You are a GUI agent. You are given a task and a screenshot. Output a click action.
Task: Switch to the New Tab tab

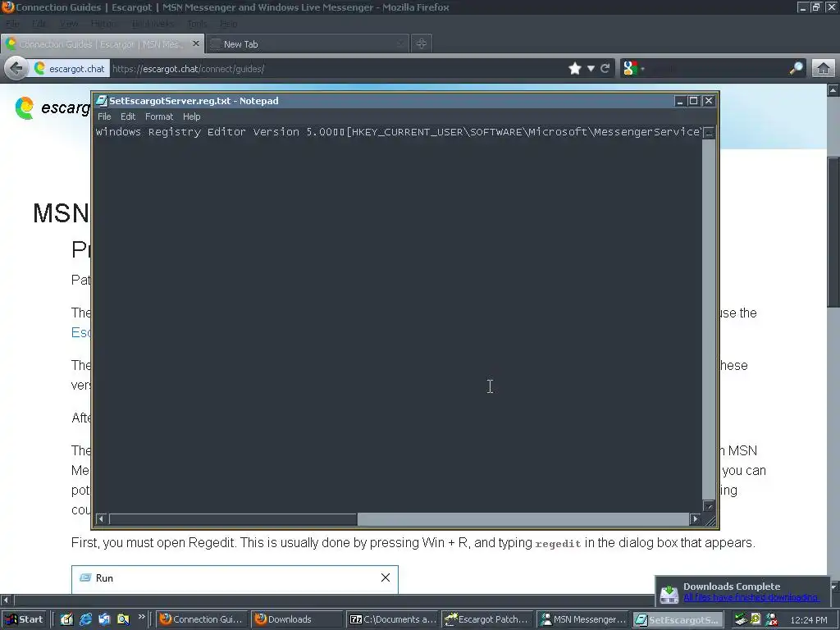[x=307, y=44]
